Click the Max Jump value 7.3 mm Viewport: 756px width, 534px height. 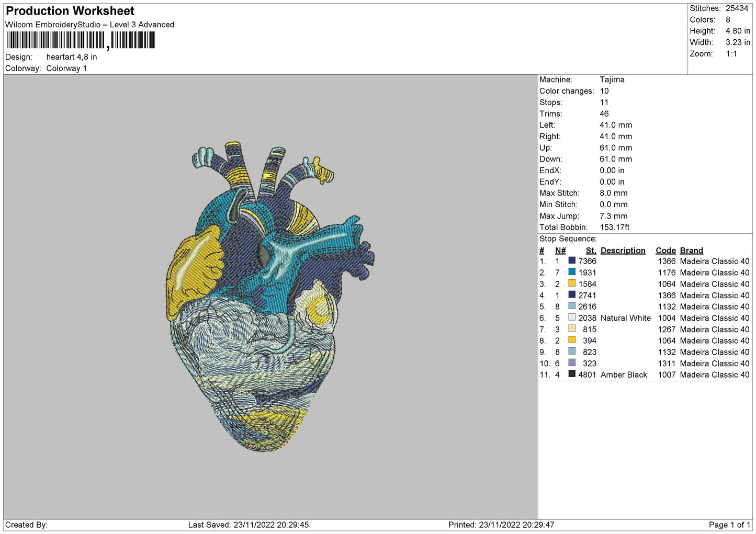pos(613,216)
